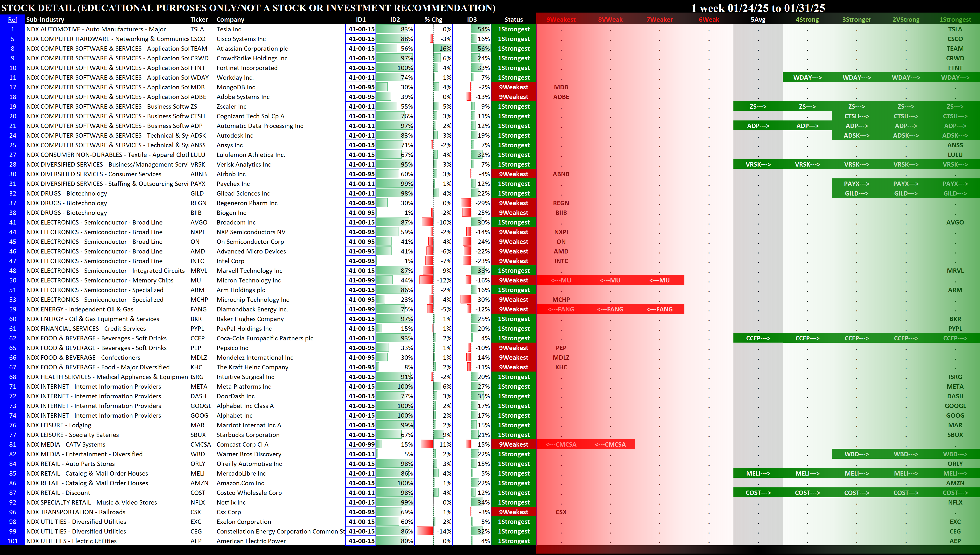The image size is (980, 555).
Task: Select the Ticker column header
Action: [199, 20]
